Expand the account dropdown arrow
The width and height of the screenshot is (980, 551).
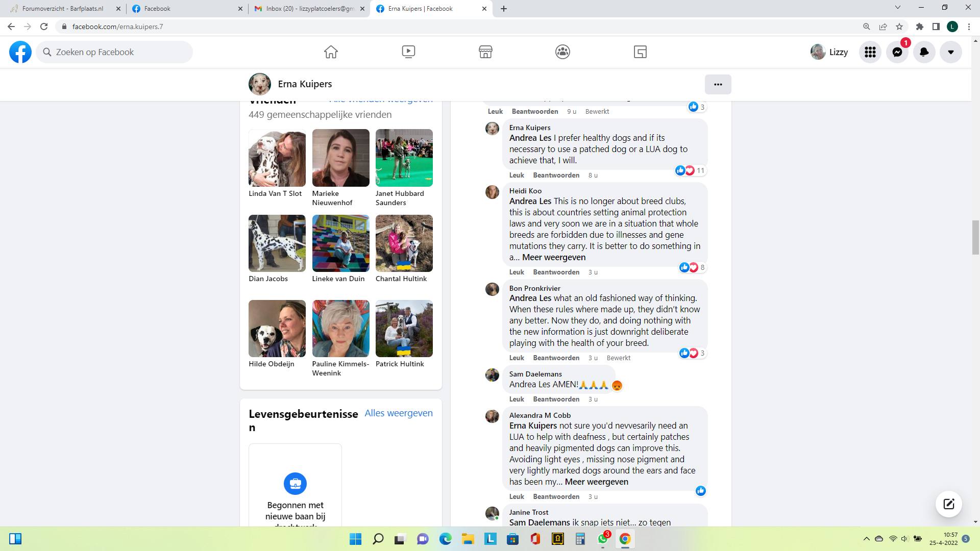[951, 52]
